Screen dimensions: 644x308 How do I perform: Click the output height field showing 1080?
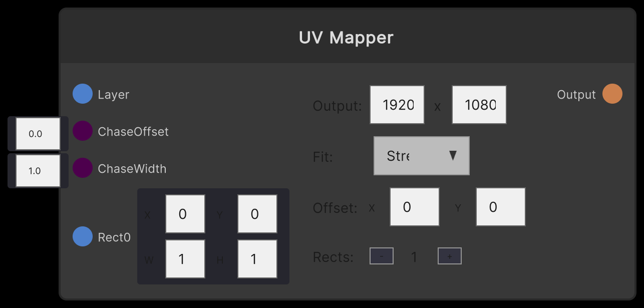pos(479,105)
